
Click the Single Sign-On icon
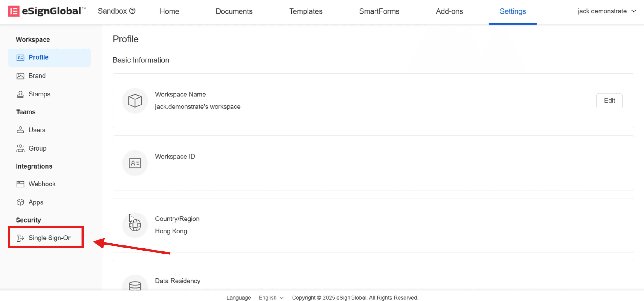(20, 238)
